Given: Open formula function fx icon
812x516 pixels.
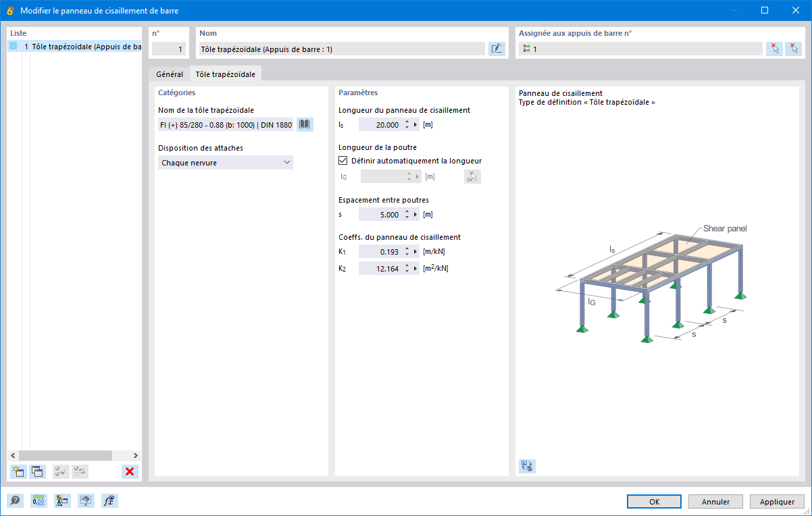Looking at the screenshot, I should tap(109, 500).
